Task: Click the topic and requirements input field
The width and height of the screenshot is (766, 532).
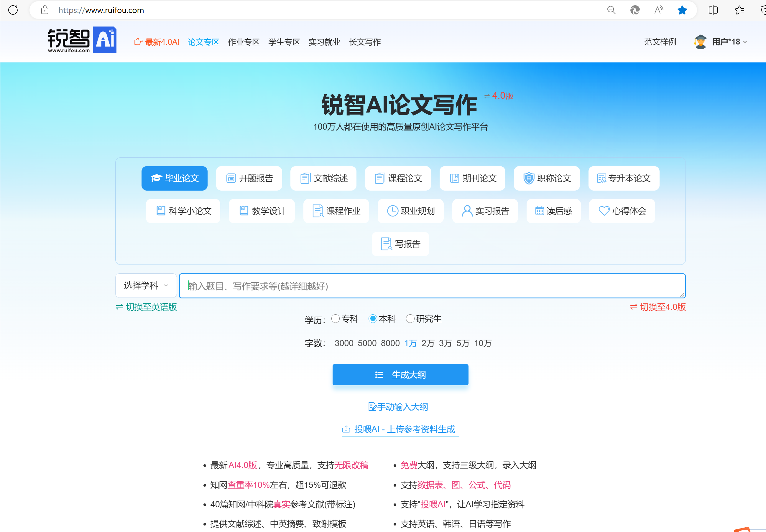Action: (x=432, y=286)
